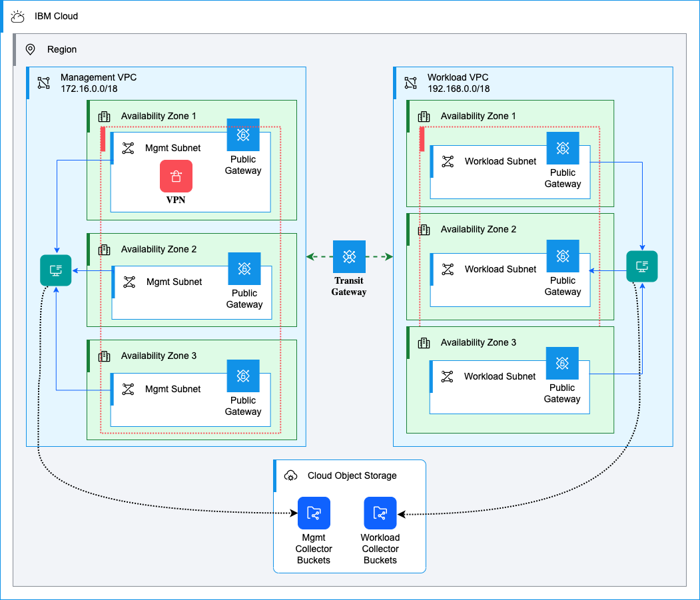700x600 pixels.
Task: Click the 'Workload Collector Buckets' label
Action: pos(380,549)
